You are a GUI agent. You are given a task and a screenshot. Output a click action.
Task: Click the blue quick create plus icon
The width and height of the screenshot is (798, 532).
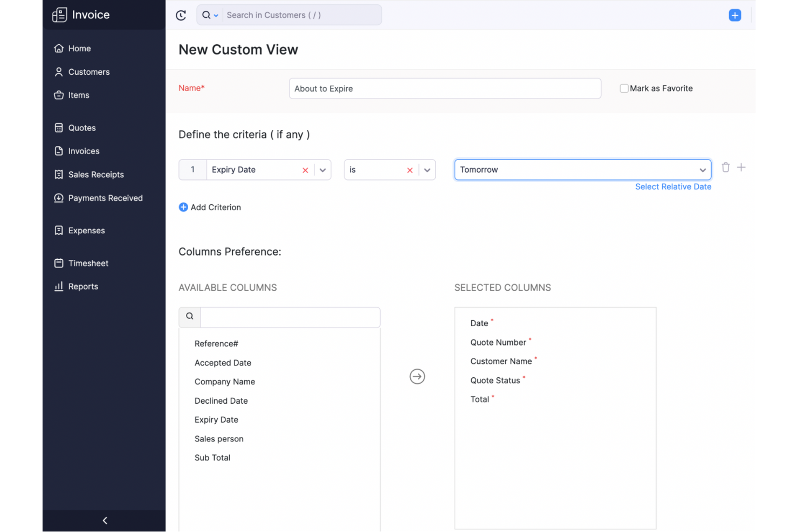click(x=735, y=15)
